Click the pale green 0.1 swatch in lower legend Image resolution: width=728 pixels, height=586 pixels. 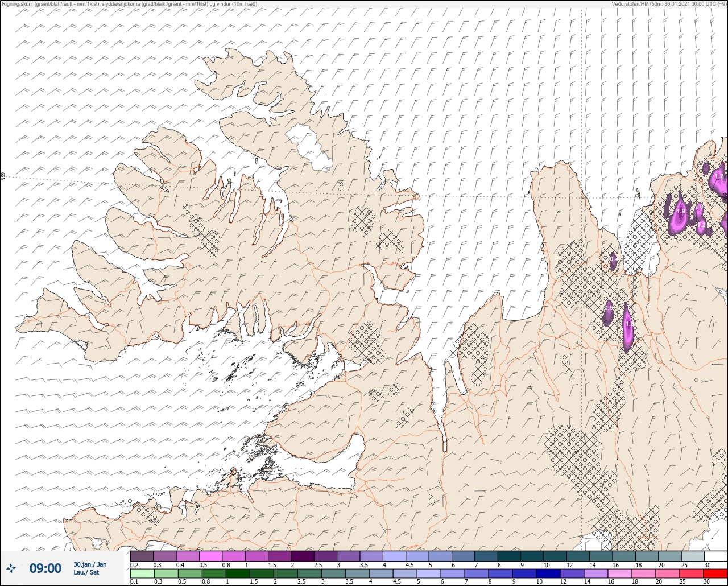(x=142, y=573)
